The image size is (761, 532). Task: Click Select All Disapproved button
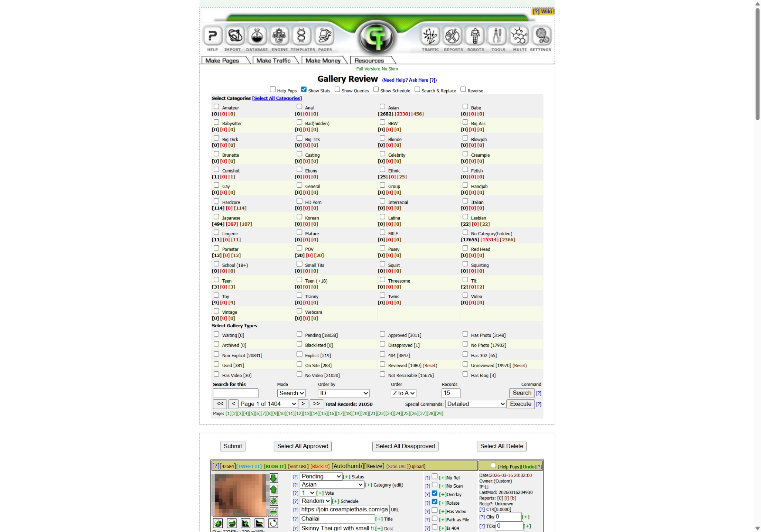click(405, 446)
